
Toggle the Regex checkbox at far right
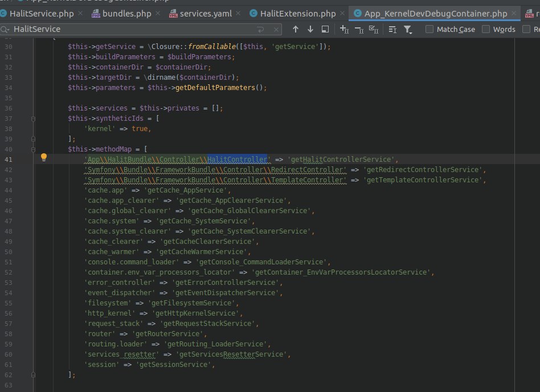pos(526,29)
